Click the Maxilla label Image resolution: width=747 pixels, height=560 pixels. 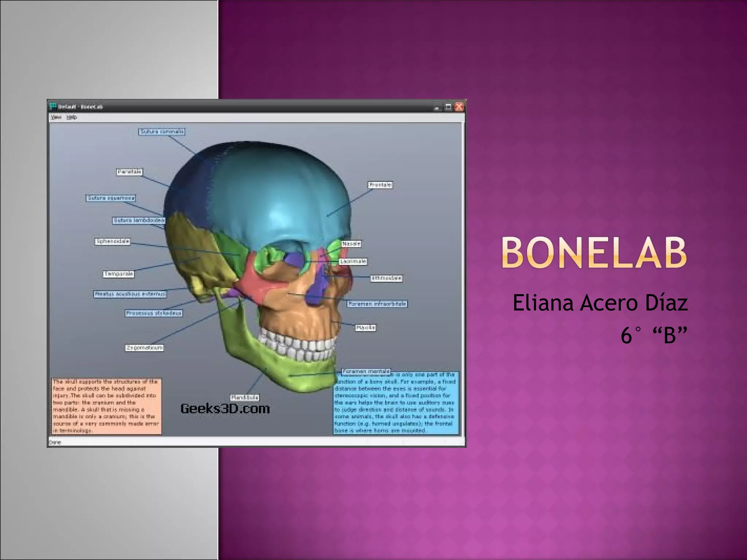tap(365, 328)
